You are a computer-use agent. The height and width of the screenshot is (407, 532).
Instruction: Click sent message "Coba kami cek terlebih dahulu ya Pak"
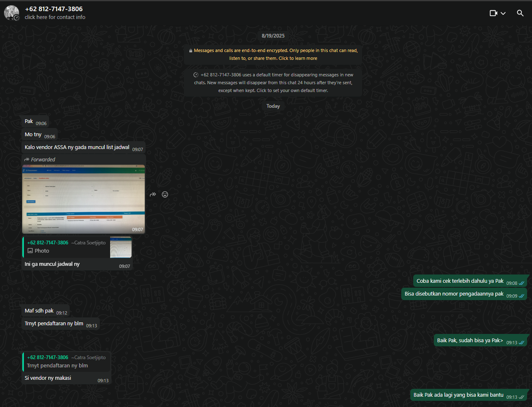[x=470, y=281]
